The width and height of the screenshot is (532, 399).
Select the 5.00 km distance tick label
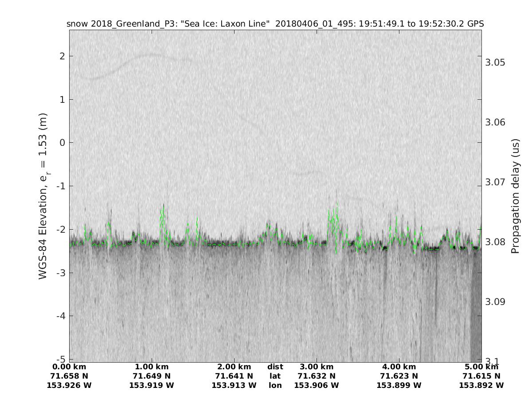481,367
